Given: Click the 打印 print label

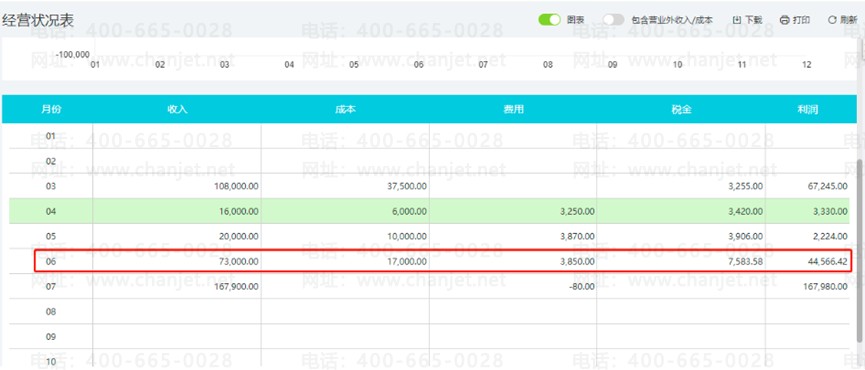Looking at the screenshot, I should pos(802,20).
